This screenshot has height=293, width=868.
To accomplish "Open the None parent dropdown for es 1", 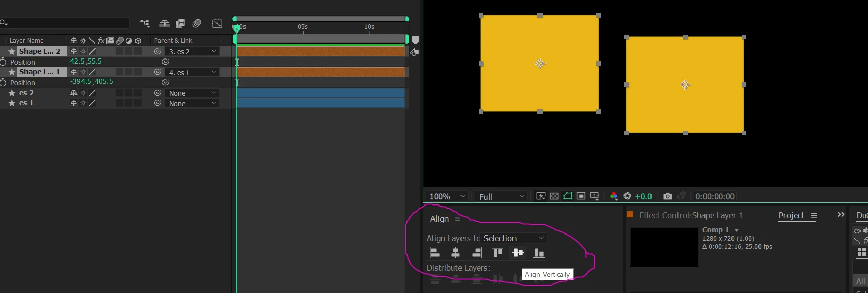I will point(193,103).
